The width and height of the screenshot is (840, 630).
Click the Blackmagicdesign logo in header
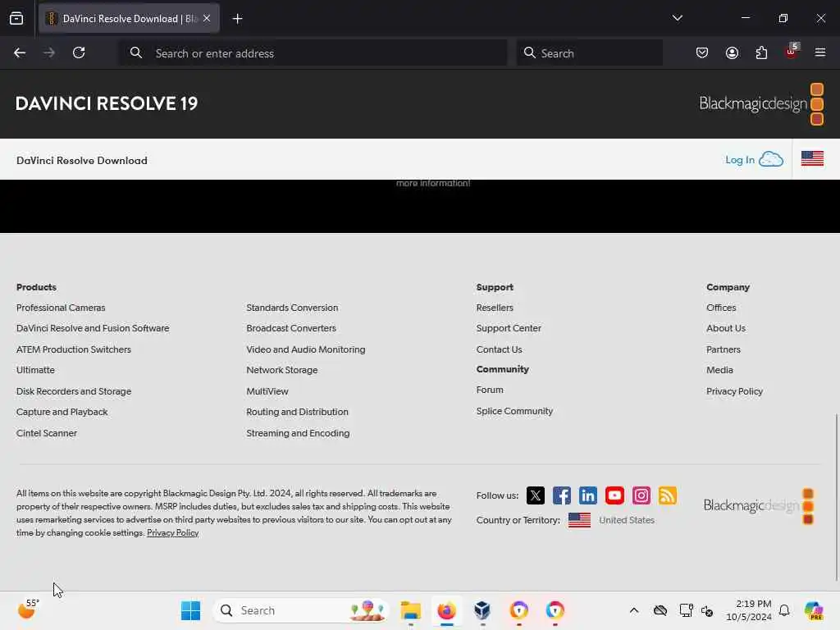click(x=761, y=103)
